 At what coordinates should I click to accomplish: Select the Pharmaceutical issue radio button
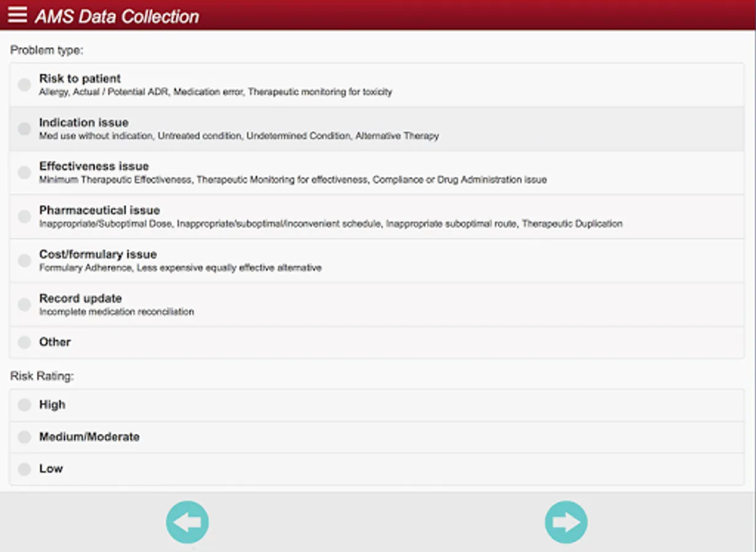click(25, 217)
